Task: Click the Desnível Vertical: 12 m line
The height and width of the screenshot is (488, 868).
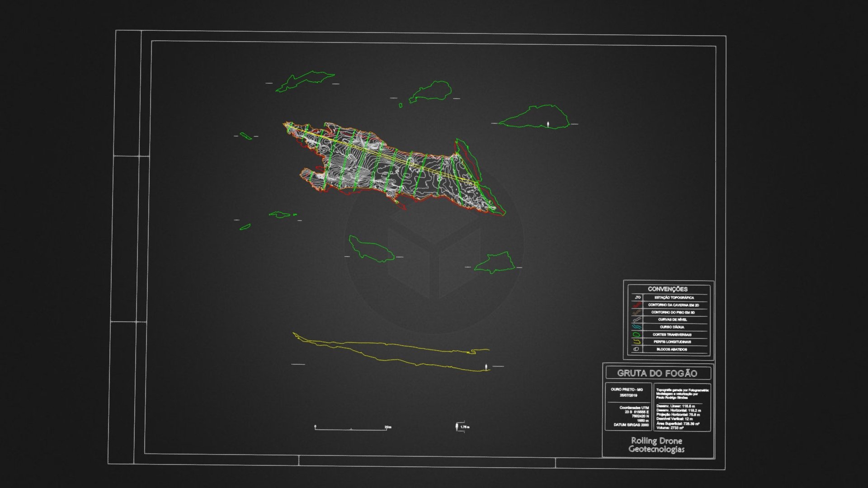Action: click(674, 419)
